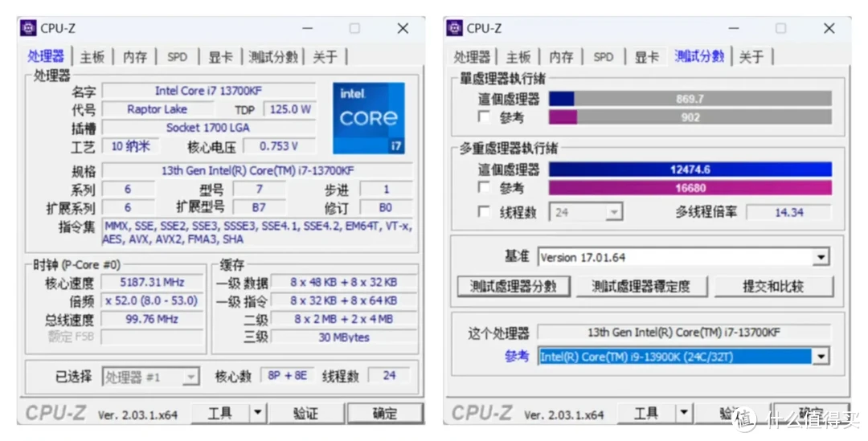868x441 pixels.
Task: Open thread count dropdown showing 24
Action: [586, 212]
